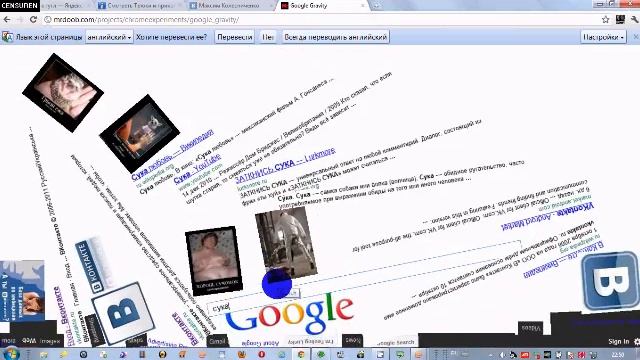This screenshot has width=640, height=360.
Task: Click the upside-down About Google link
Action: pos(260,343)
